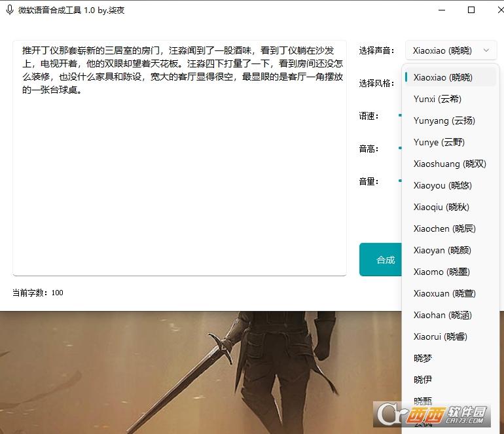Choose the Xiaomo (晓墨) voice
Screen dimensions: 504x434
pyautogui.click(x=450, y=272)
